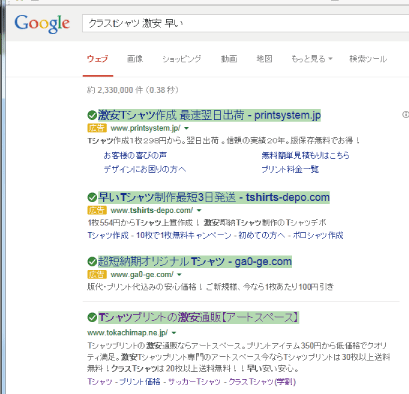Click the 広告 badge under tshirts-depo.com title
Image resolution: width=409 pixels, height=394 pixels.
(x=97, y=210)
